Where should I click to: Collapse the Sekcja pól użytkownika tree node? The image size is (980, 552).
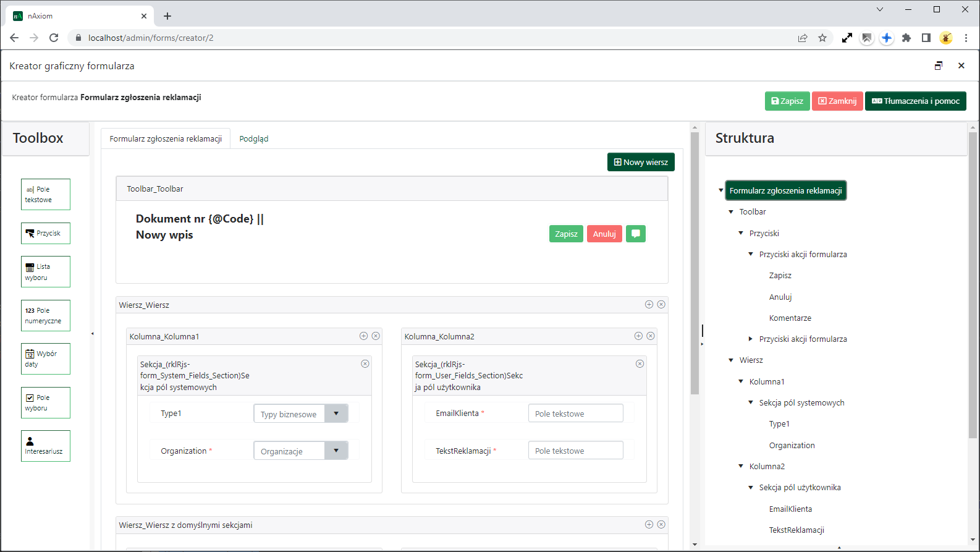point(751,487)
